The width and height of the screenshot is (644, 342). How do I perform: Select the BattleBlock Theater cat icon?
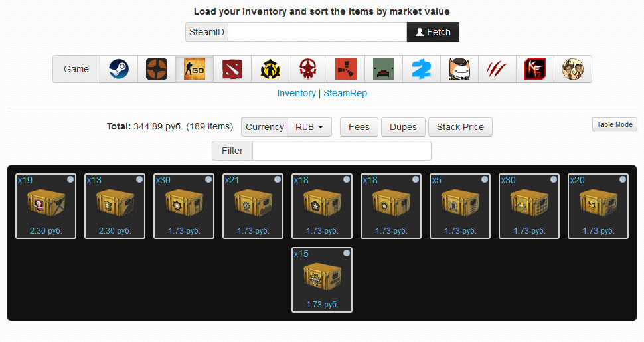(x=459, y=69)
